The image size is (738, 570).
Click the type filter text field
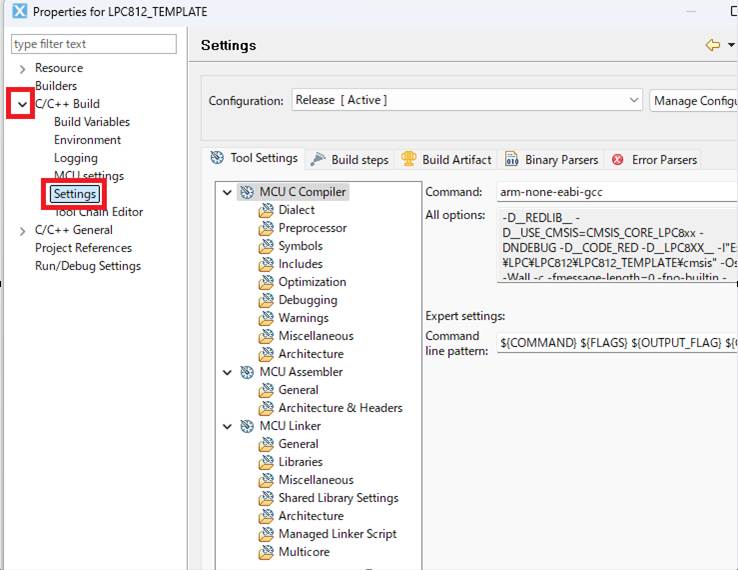[x=94, y=44]
